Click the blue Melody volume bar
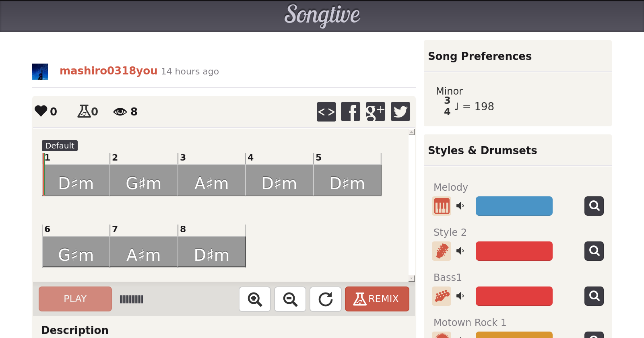 click(x=514, y=206)
